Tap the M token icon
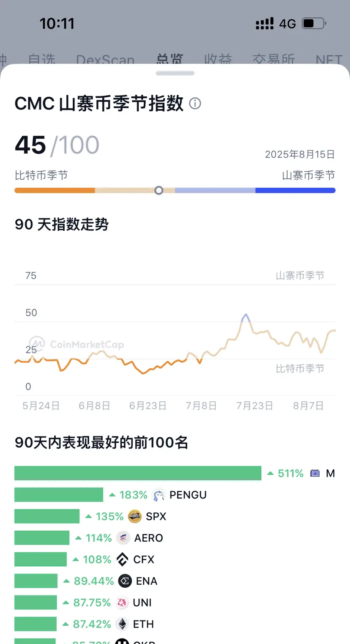Screen dimensions: 350x644 click(x=315, y=473)
